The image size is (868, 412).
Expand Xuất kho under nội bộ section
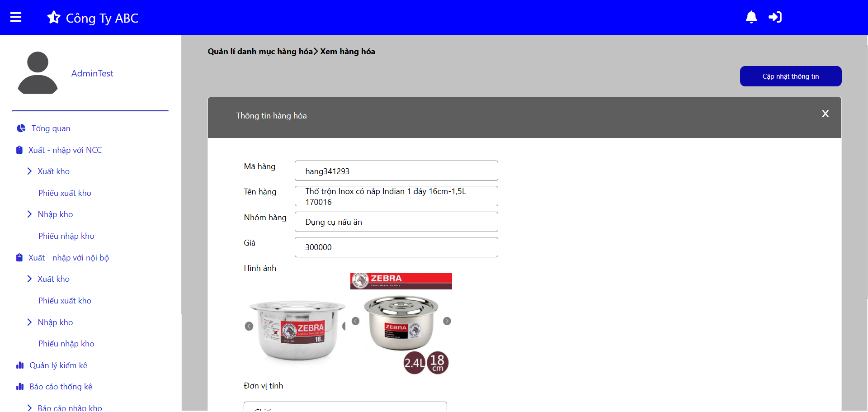tap(29, 279)
